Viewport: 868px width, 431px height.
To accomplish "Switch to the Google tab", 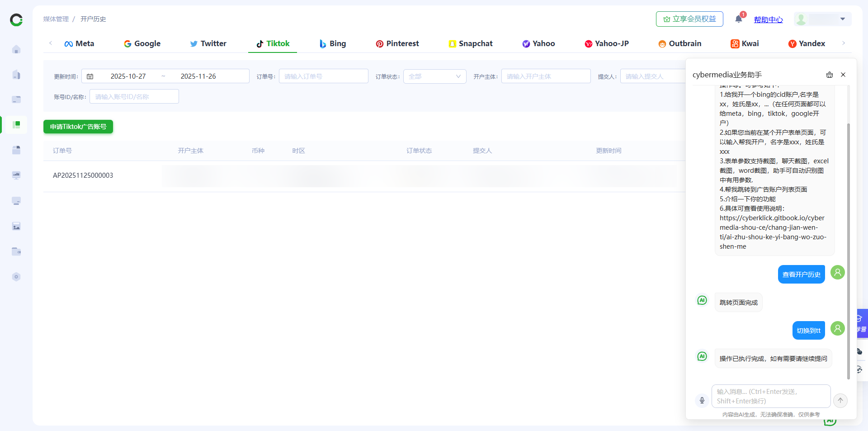I will coord(142,43).
